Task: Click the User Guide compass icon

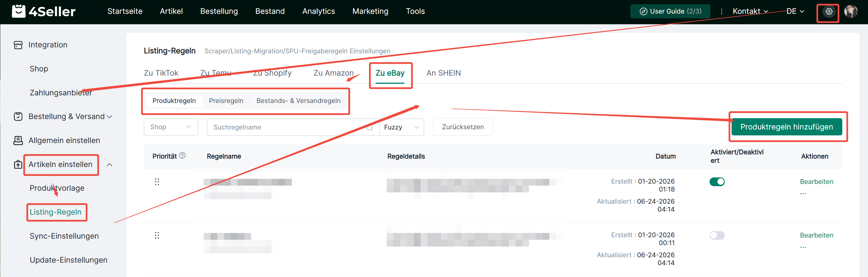Action: (643, 12)
